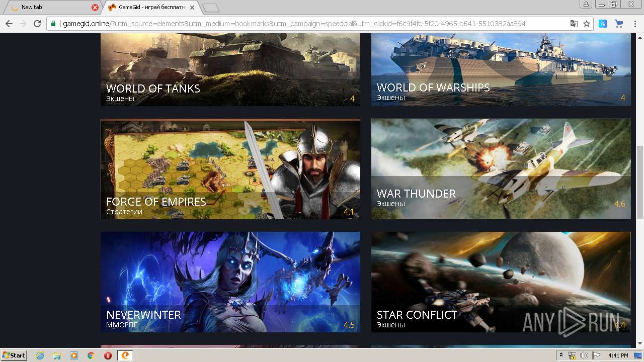Open the user profile button in title bar
Viewport: 644px width, 362px height.
pyautogui.click(x=586, y=4)
